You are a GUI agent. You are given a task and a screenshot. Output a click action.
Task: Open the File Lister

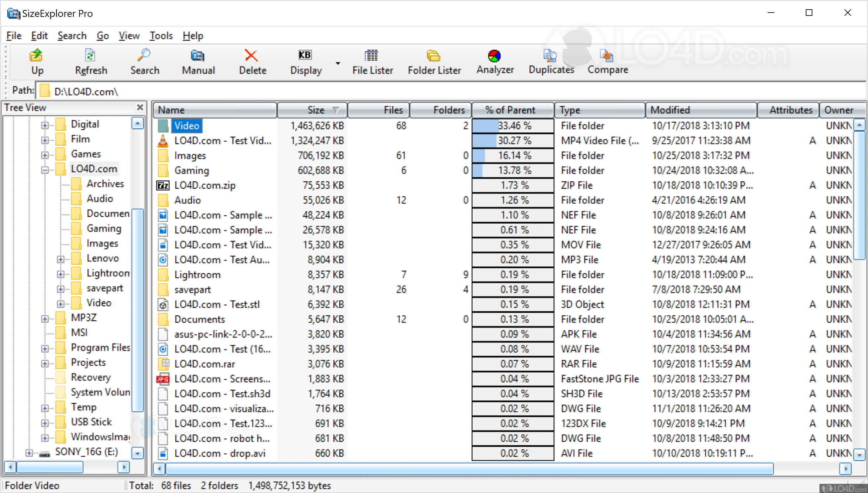pos(372,62)
